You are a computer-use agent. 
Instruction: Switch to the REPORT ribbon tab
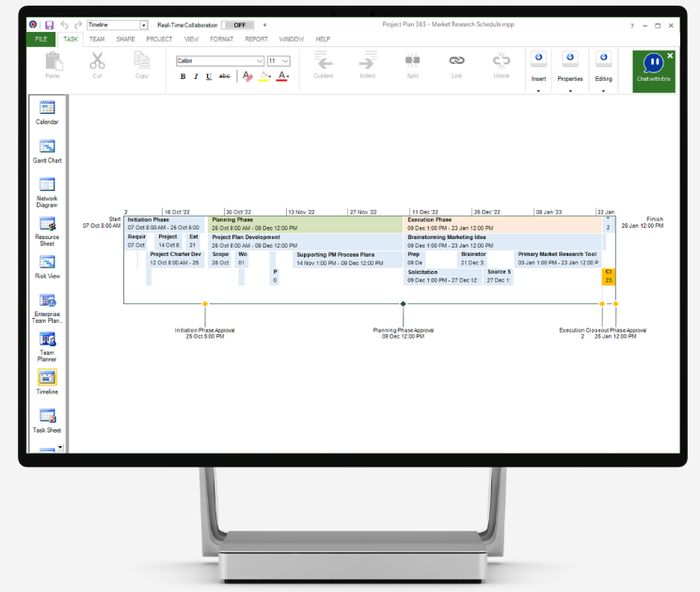[x=256, y=40]
